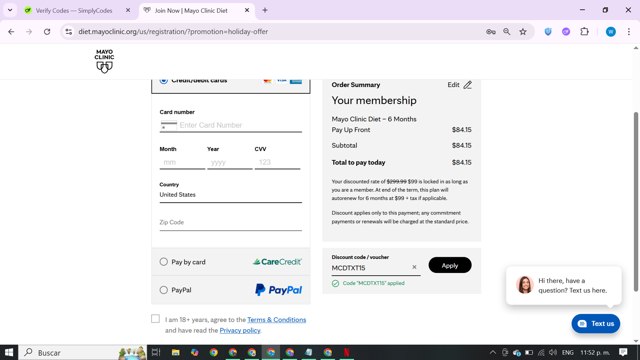
Task: Click the Zip Code field
Action: click(x=231, y=222)
